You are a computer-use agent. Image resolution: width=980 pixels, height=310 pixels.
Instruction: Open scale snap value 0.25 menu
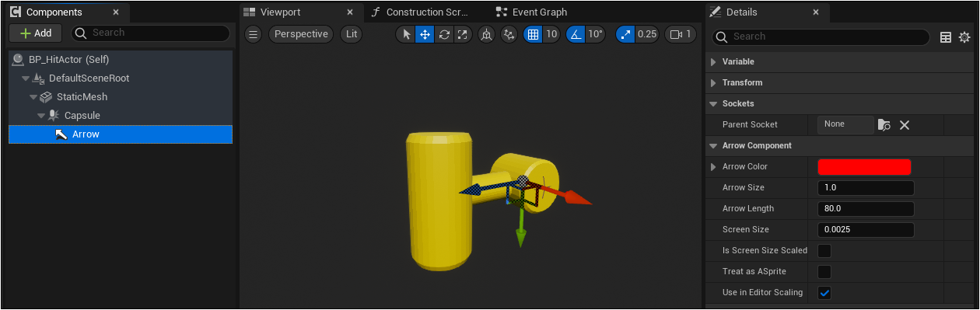[647, 34]
